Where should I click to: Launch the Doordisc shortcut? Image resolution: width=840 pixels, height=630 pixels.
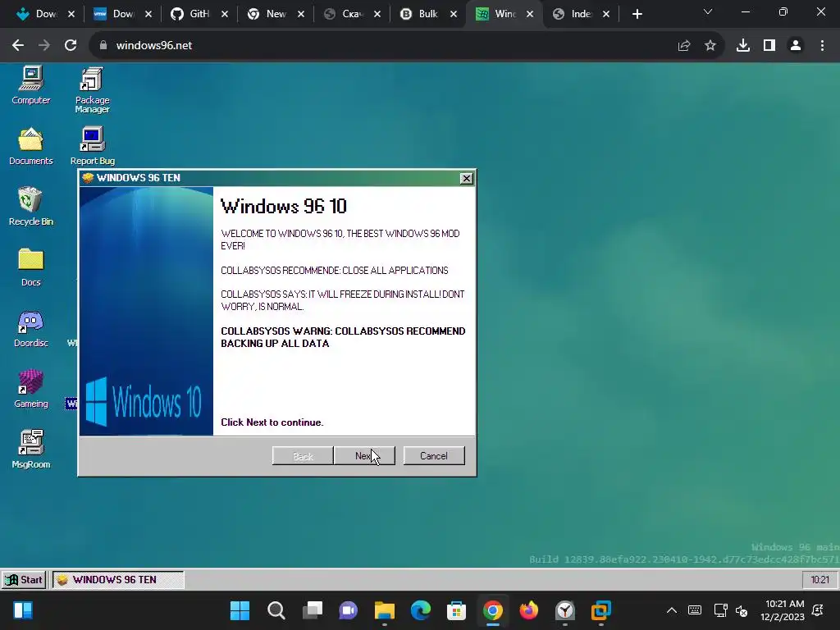coord(30,329)
